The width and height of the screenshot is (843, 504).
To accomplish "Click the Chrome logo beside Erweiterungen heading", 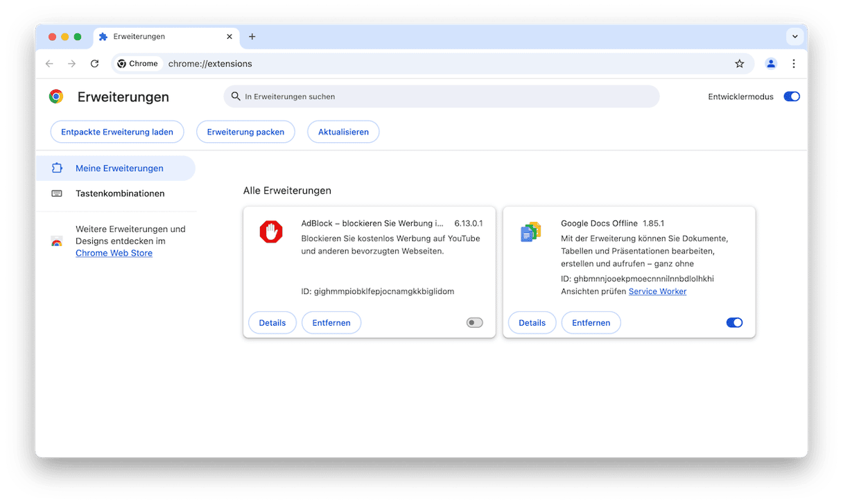I will coord(56,96).
